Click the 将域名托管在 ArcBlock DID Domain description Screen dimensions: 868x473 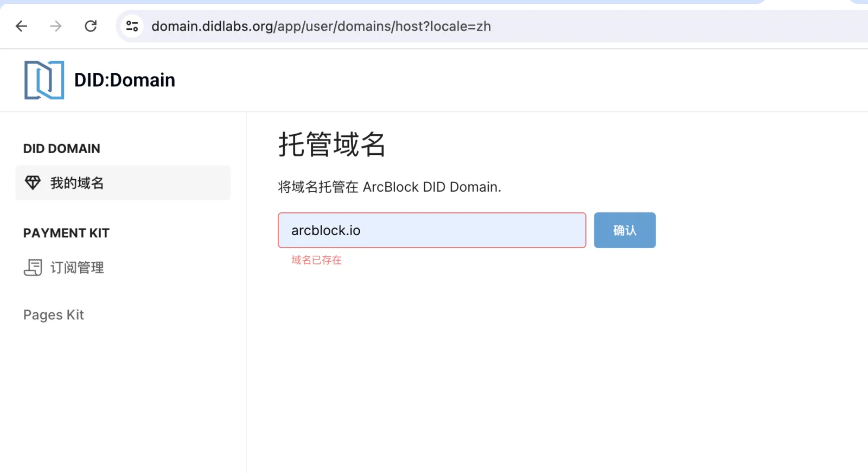pyautogui.click(x=390, y=187)
